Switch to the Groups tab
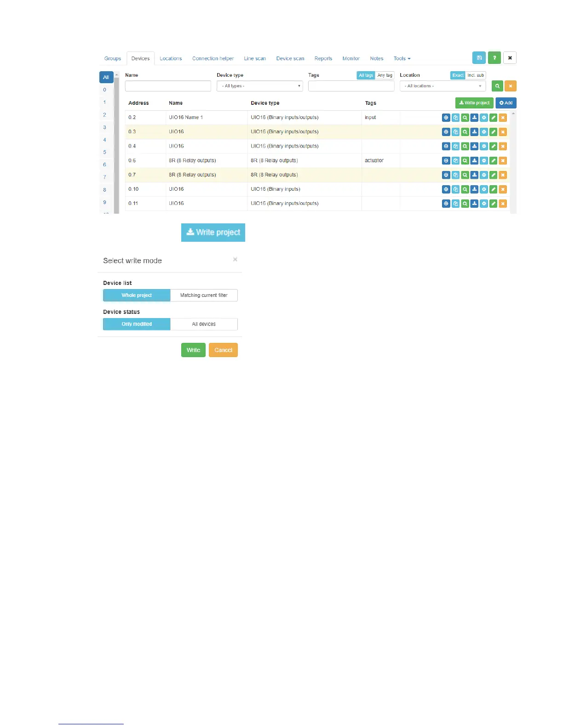 [113, 58]
